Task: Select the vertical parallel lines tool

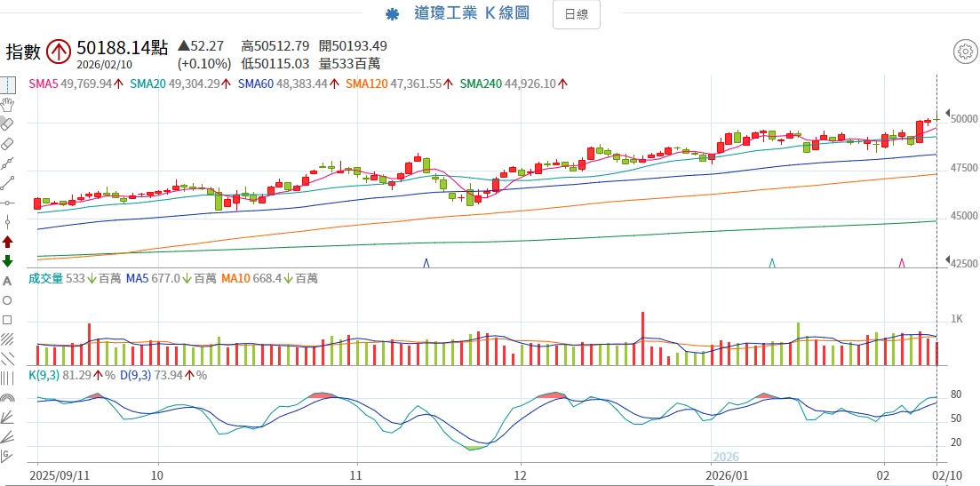Action: tap(7, 378)
